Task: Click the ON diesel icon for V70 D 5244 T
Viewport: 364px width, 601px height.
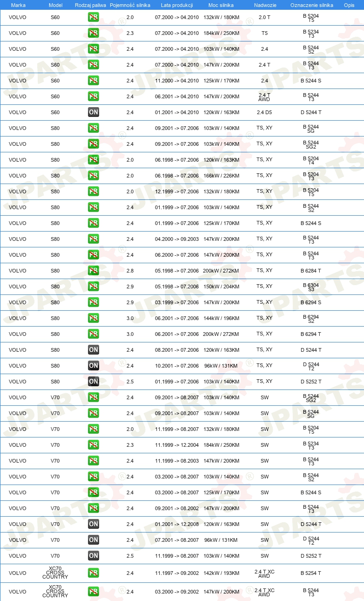Action: pos(93,525)
